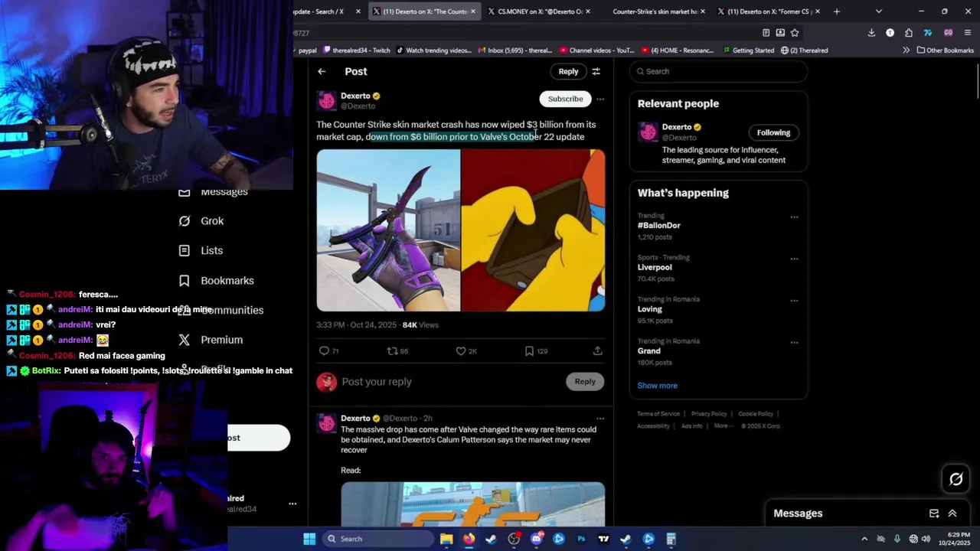The height and width of the screenshot is (551, 980).
Task: Click Show more under What's happening
Action: (x=657, y=386)
